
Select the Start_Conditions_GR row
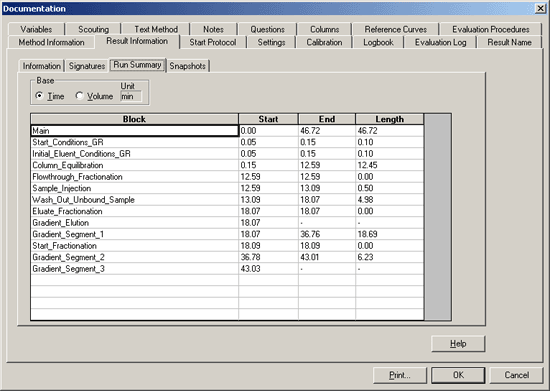point(227,142)
